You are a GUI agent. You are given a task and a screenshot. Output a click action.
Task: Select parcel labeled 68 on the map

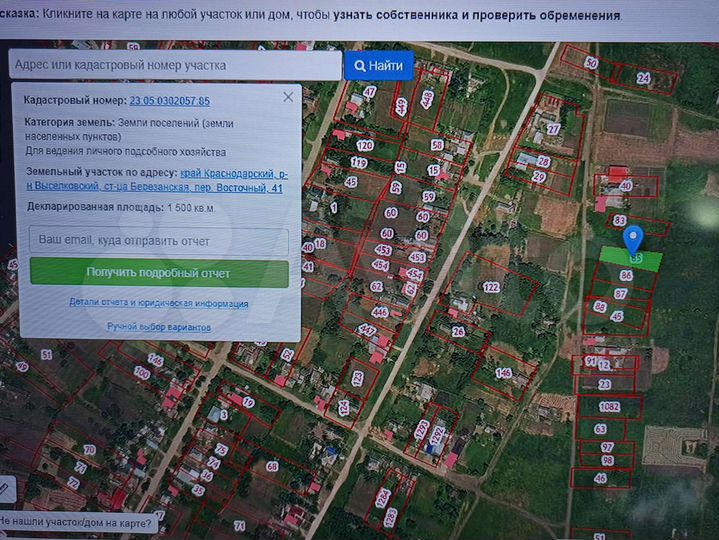coord(272,467)
